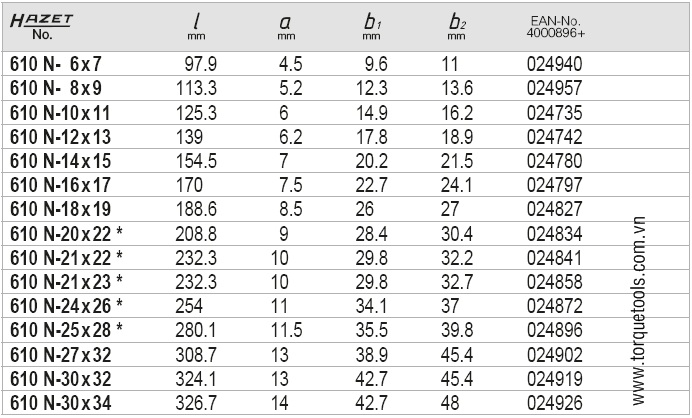The image size is (692, 418).
Task: Click EAN number 024797
Action: (554, 185)
